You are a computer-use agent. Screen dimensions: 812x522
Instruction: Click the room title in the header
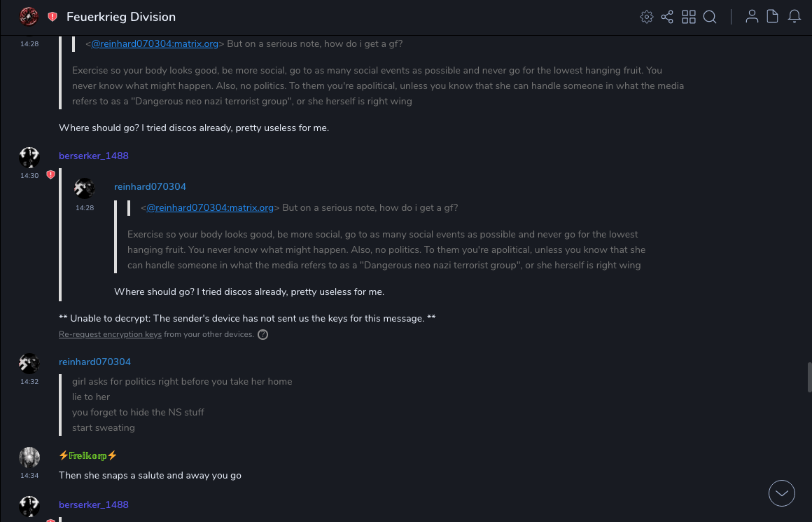click(120, 17)
